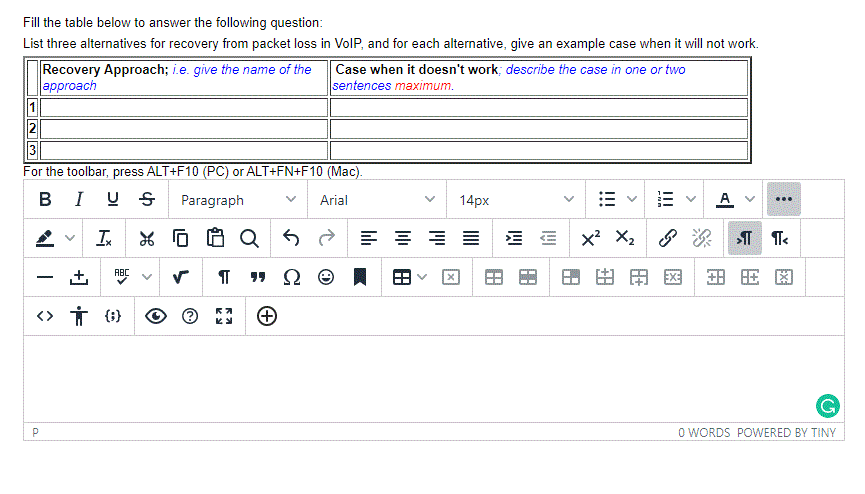Viewport: 865px width, 494px height.
Task: Collapse toolbar with the three dots button
Action: click(783, 199)
